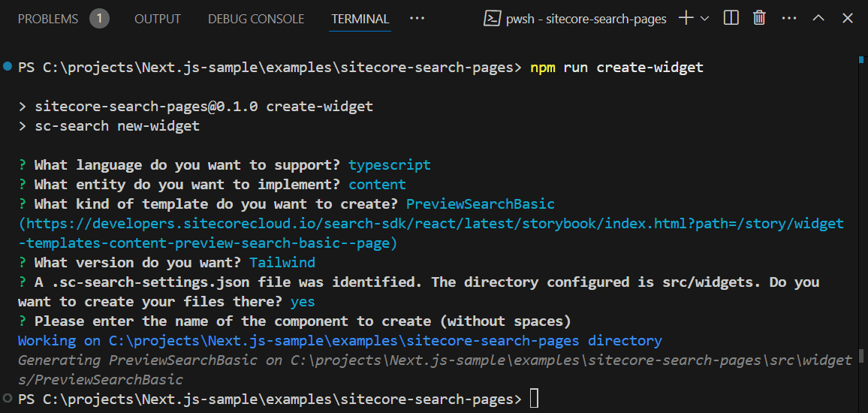Viewport: 868px width, 413px height.
Task: Create a new terminal with the plus icon
Action: 686,18
